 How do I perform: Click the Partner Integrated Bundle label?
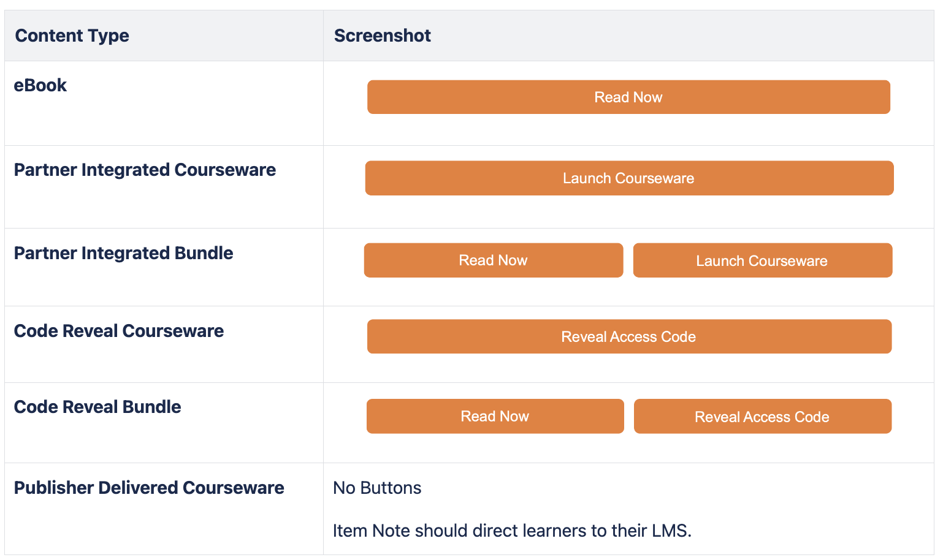[124, 253]
